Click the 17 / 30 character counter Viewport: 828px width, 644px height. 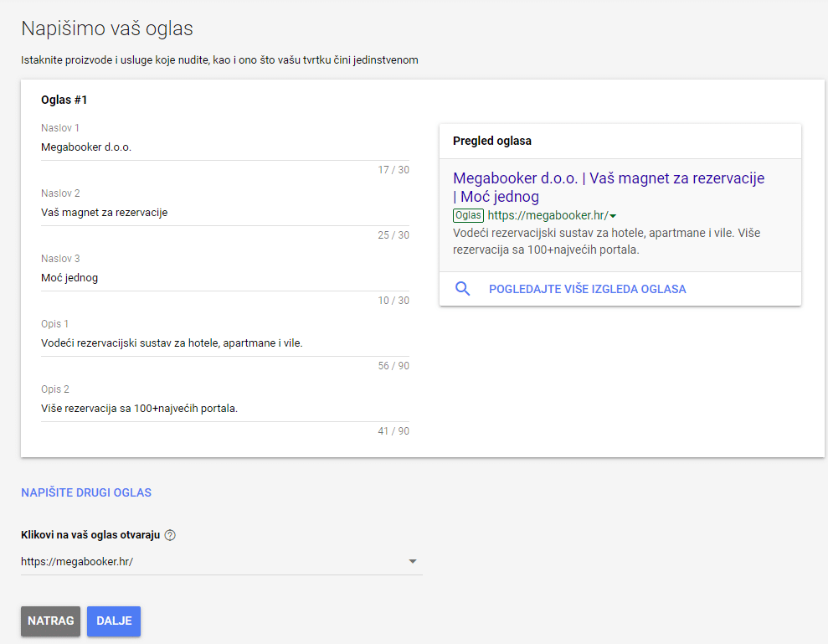tap(393, 170)
